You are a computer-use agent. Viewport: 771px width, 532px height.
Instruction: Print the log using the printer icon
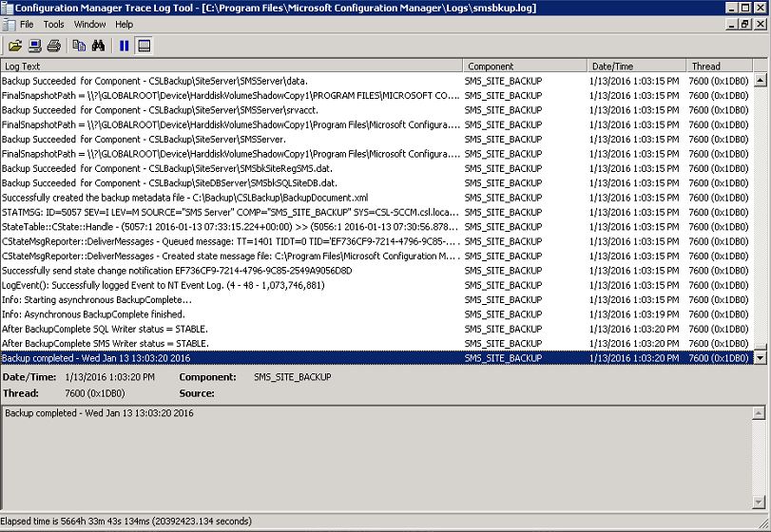(x=54, y=46)
